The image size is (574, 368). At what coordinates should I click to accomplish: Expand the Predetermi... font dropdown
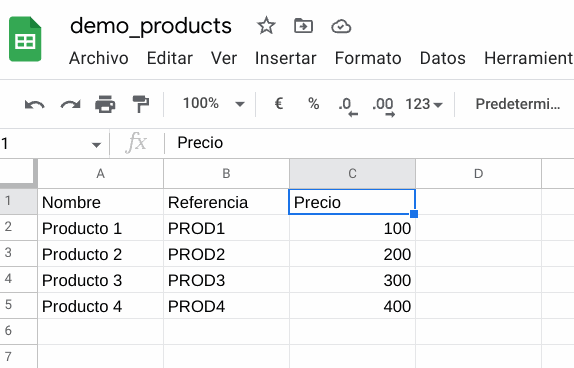click(518, 104)
